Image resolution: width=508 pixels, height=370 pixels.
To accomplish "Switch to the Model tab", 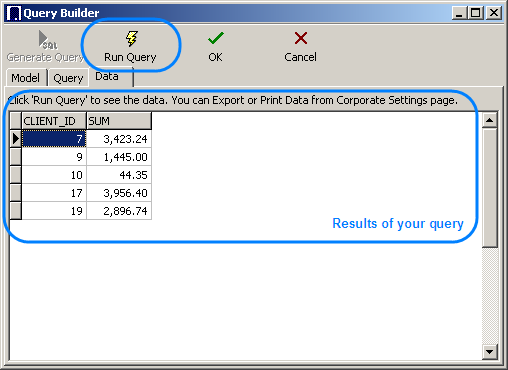I will pos(26,78).
